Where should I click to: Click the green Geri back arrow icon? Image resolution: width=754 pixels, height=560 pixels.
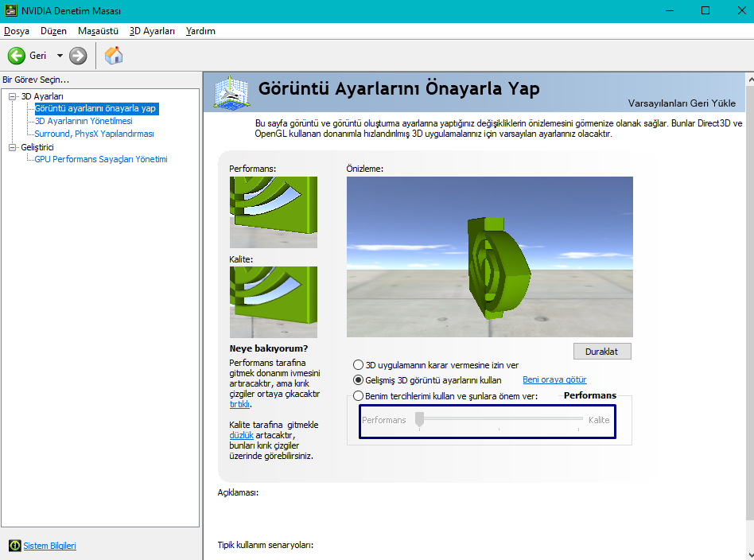click(x=17, y=56)
